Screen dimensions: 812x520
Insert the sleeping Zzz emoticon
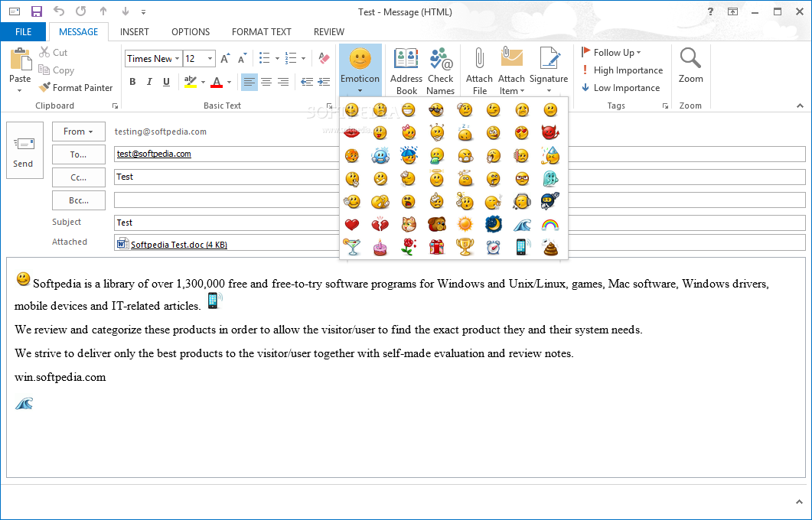coord(465,132)
